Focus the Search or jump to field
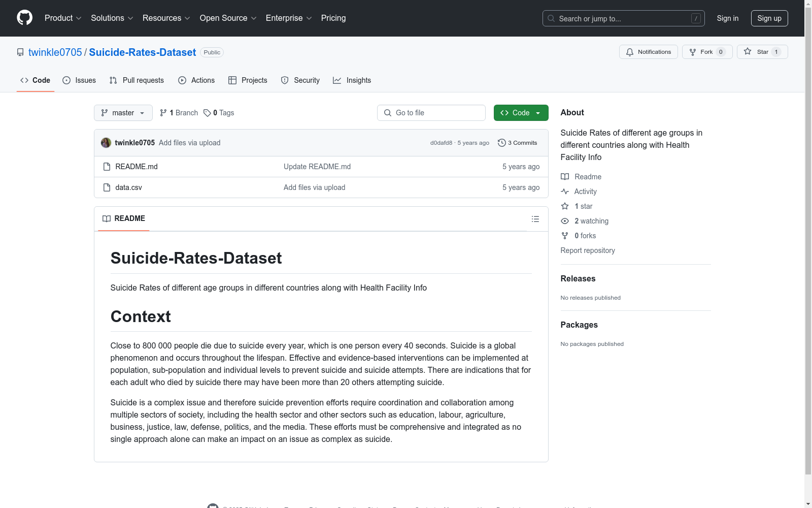Viewport: 812px width, 508px height. pyautogui.click(x=624, y=18)
